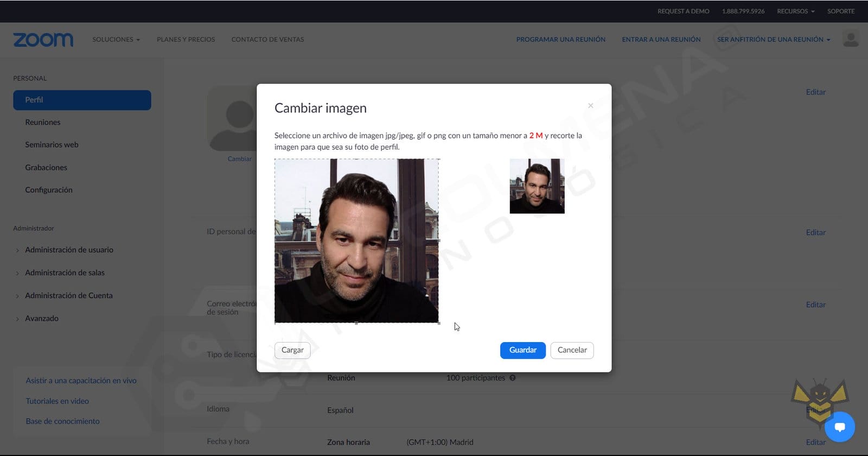The width and height of the screenshot is (868, 456).
Task: Click Editar next to profile name
Action: (816, 92)
